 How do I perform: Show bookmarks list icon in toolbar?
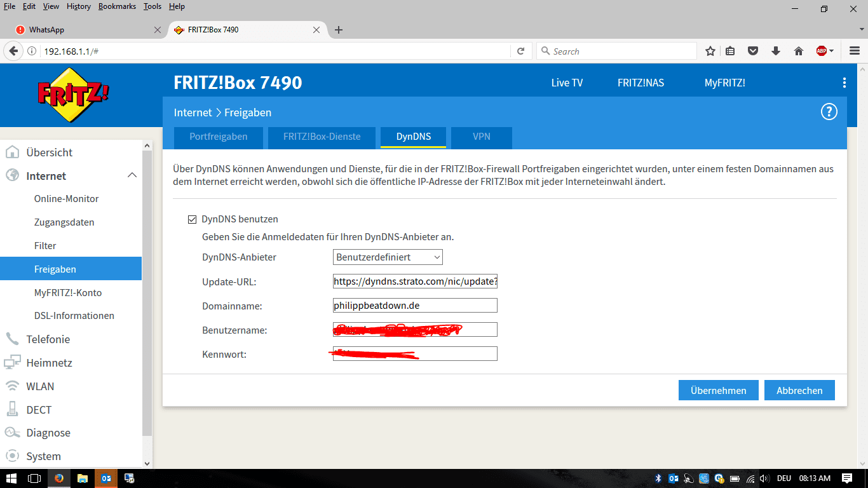731,51
